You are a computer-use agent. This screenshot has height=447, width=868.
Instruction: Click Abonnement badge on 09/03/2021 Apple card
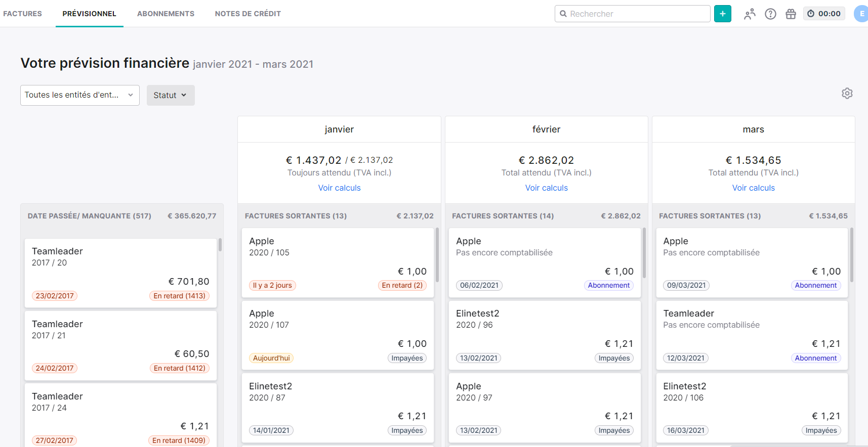(815, 285)
